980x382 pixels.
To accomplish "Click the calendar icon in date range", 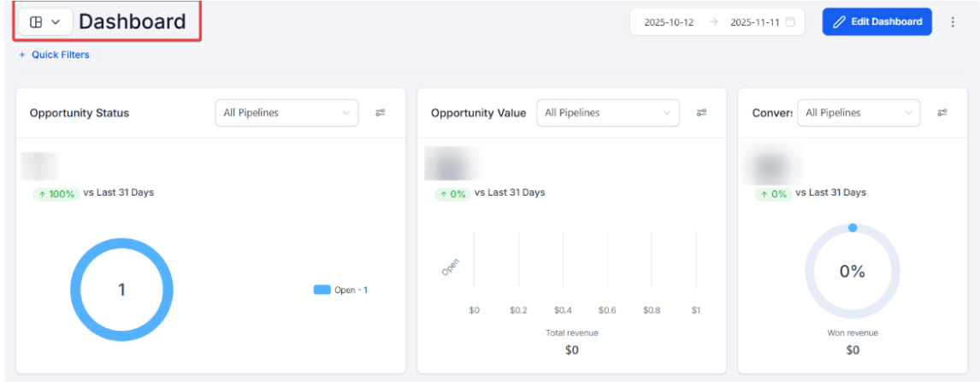I will pyautogui.click(x=790, y=22).
